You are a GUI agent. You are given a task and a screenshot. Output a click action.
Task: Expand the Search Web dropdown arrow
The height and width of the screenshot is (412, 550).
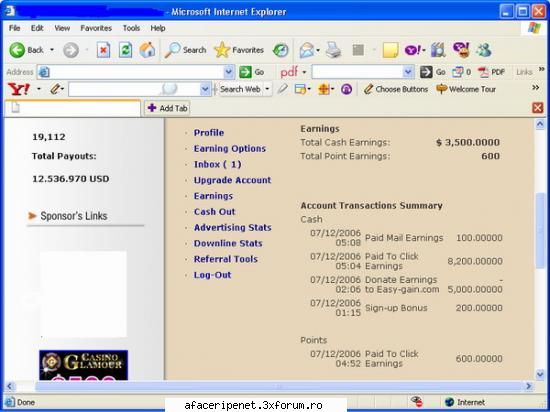point(267,89)
